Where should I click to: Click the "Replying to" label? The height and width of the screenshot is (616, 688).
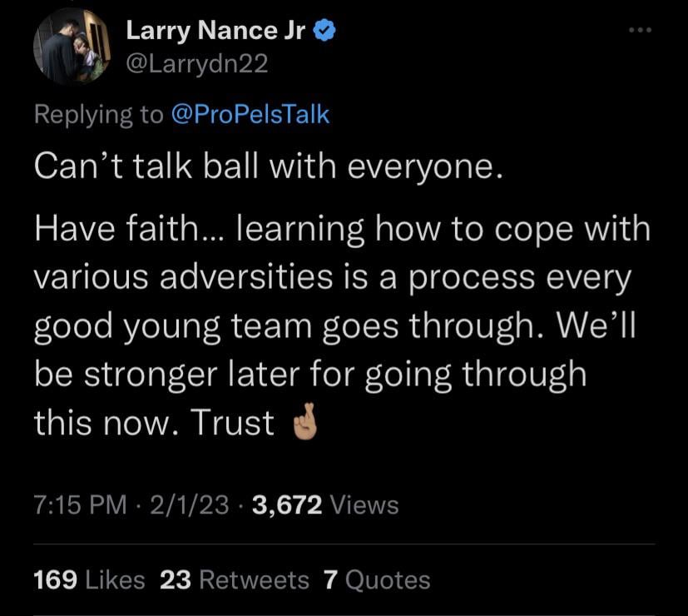tap(99, 114)
